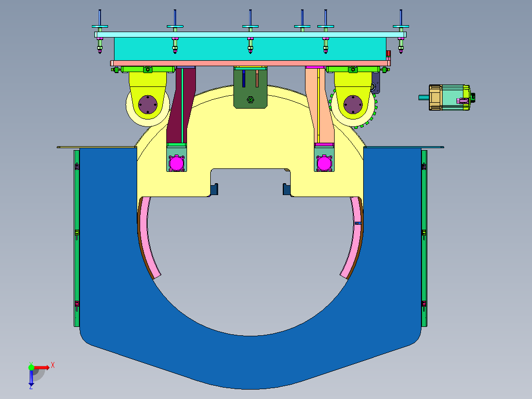Select the salmon base plate under cyan box
Screen dimensions: 532x399
click(x=250, y=63)
